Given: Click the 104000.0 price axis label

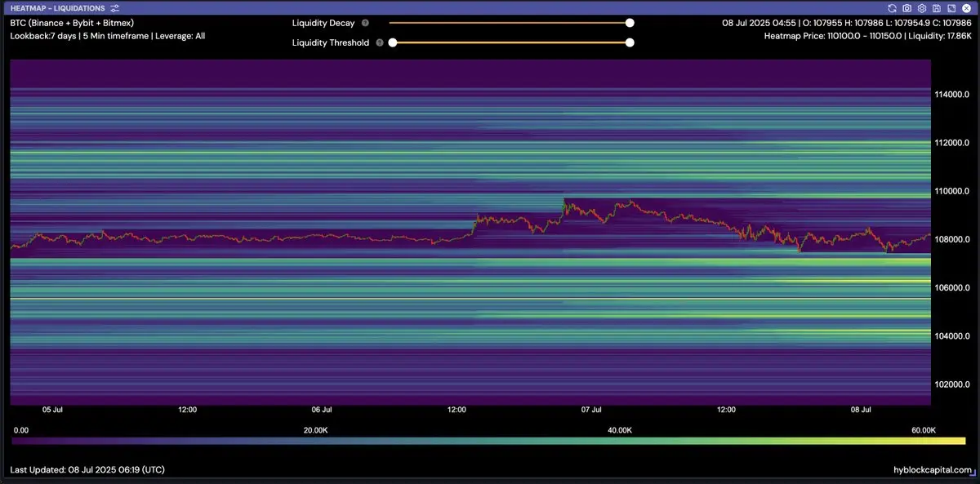Looking at the screenshot, I should point(951,335).
